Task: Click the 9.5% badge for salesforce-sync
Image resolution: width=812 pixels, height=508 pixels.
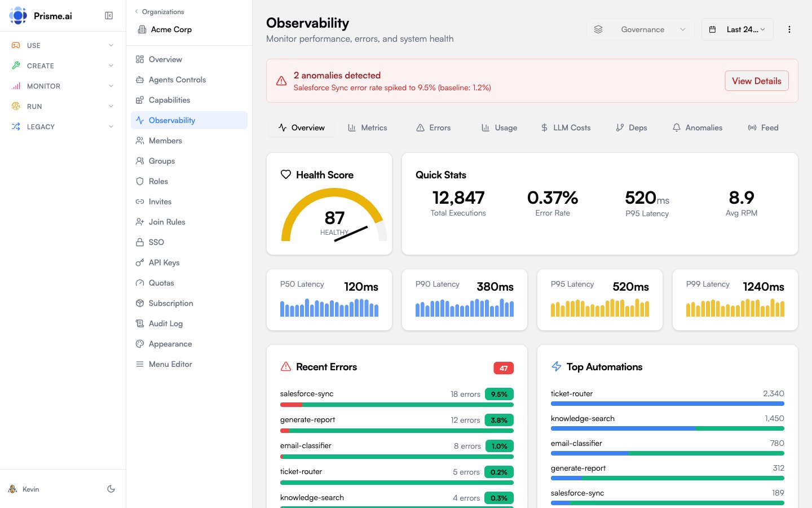Action: tap(499, 394)
